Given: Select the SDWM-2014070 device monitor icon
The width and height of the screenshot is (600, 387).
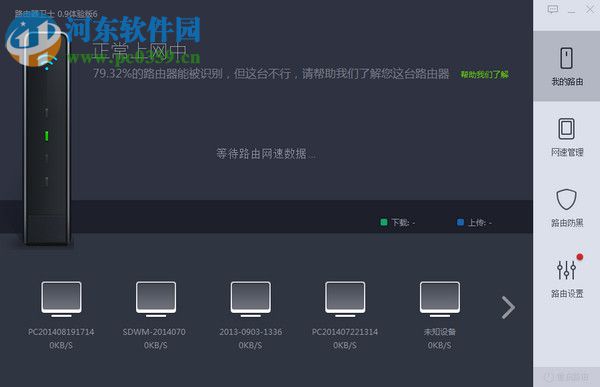Looking at the screenshot, I should click(x=156, y=299).
